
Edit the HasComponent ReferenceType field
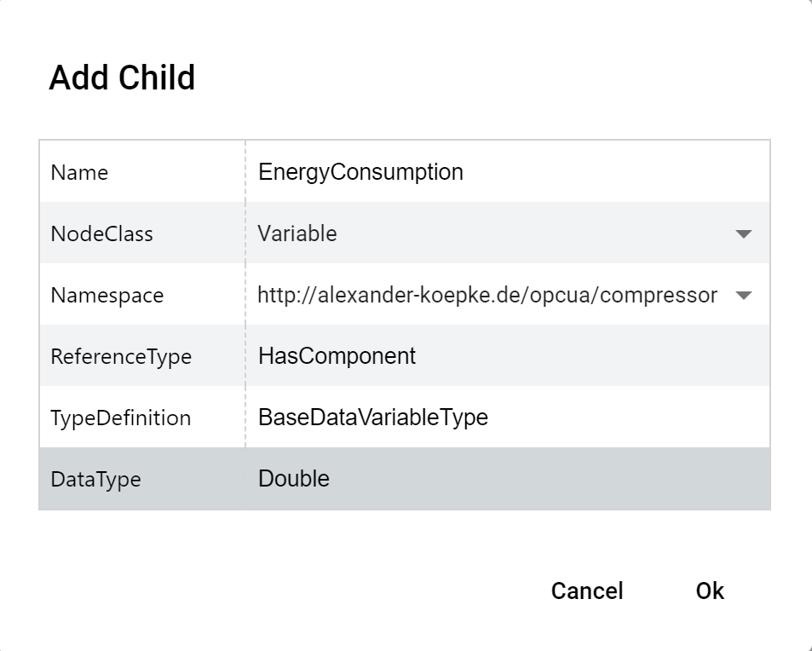tap(508, 356)
